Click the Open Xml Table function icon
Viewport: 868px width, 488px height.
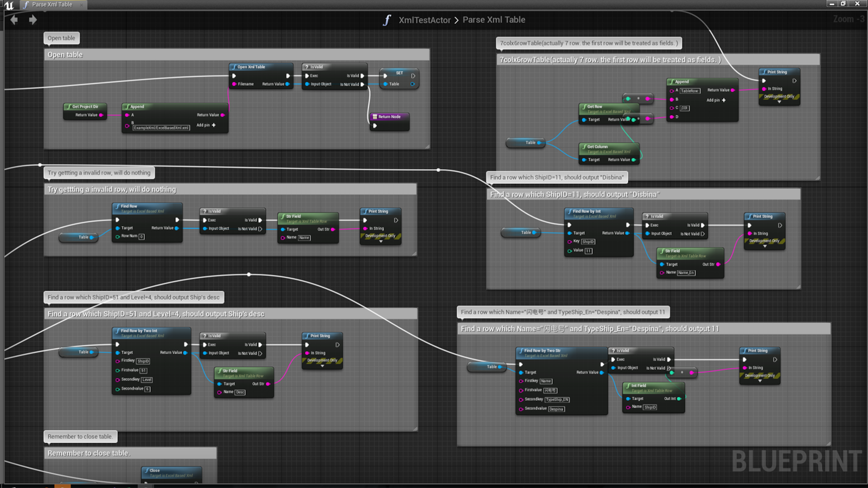point(234,67)
